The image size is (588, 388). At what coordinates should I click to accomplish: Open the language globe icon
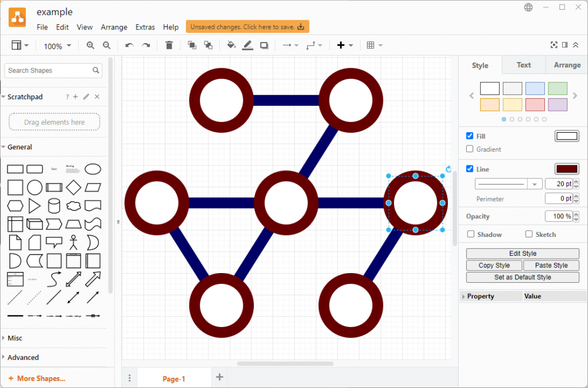pos(528,7)
